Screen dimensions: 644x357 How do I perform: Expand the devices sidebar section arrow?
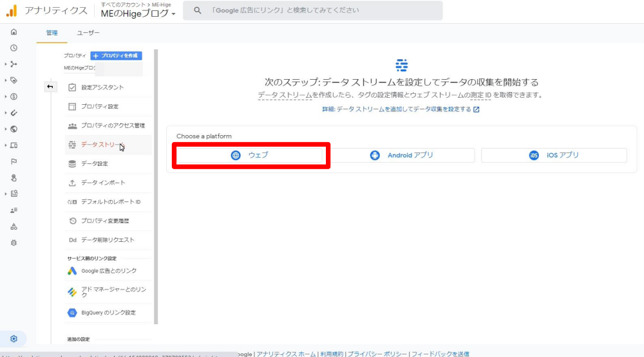(5, 145)
